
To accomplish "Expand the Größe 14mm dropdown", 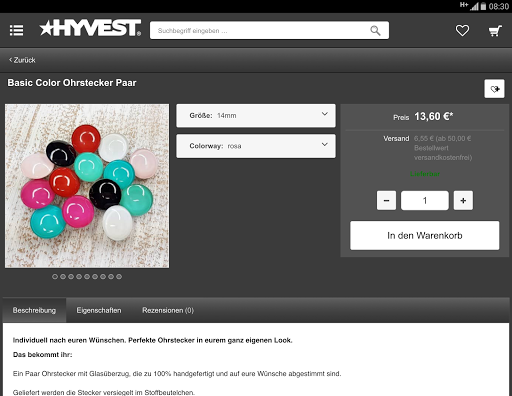I will (x=256, y=116).
